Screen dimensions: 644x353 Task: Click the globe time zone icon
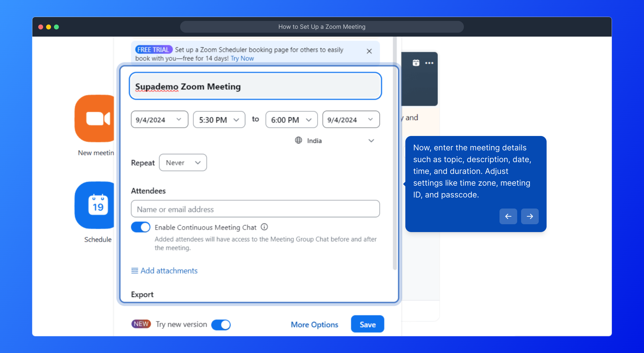pos(298,140)
